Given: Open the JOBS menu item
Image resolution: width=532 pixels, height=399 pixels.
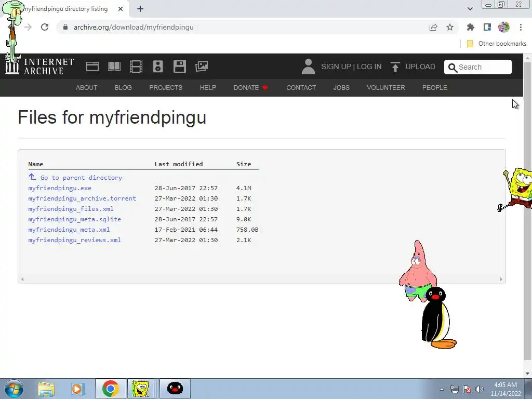Looking at the screenshot, I should pos(341,87).
